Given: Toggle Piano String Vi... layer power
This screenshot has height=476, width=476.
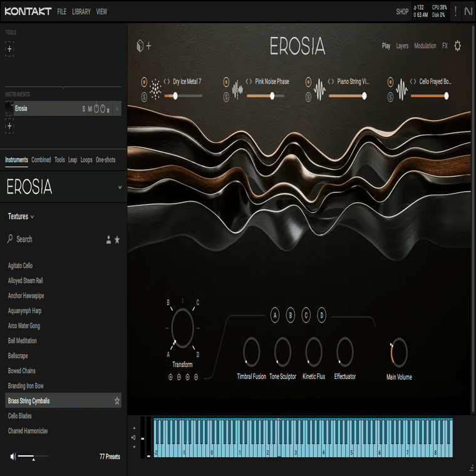Looking at the screenshot, I should click(308, 81).
